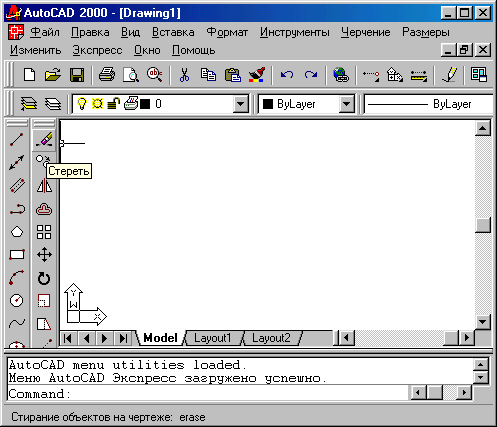Select the Line draw tool
497x427 pixels.
pyautogui.click(x=17, y=140)
